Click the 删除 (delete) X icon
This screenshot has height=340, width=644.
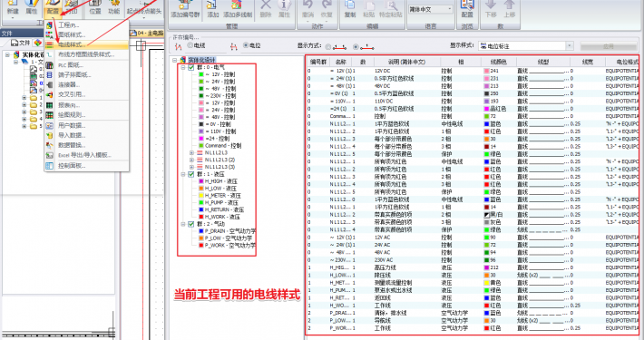[266, 5]
